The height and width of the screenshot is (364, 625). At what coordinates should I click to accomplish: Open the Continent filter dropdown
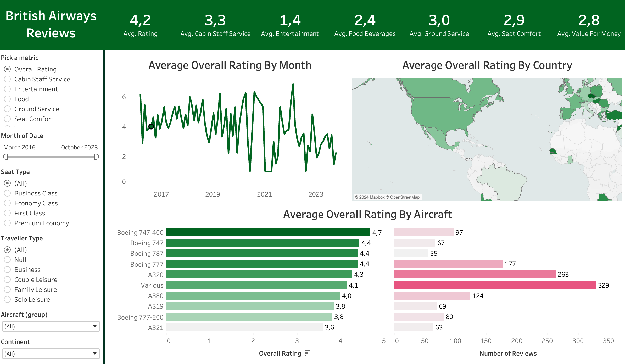tap(51, 354)
